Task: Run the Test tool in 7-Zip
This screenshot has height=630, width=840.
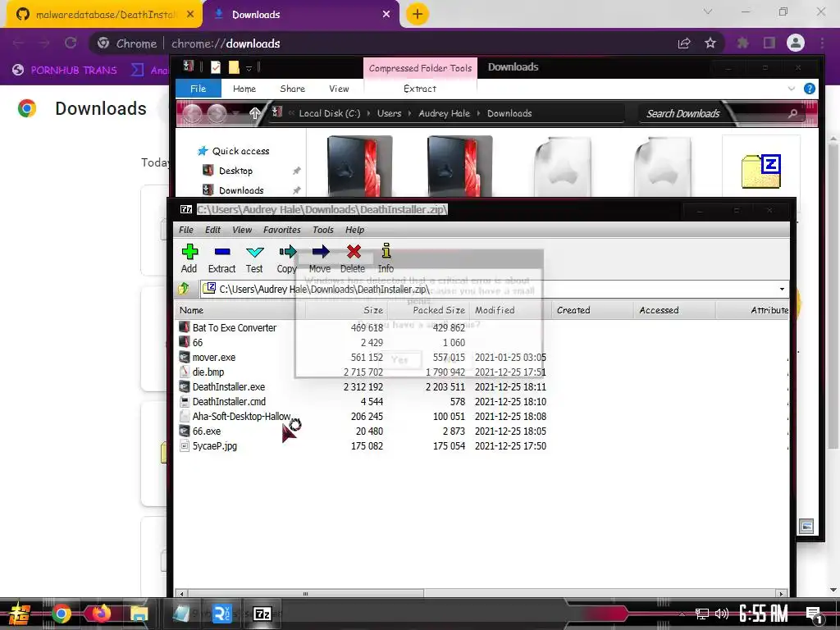Action: (254, 258)
